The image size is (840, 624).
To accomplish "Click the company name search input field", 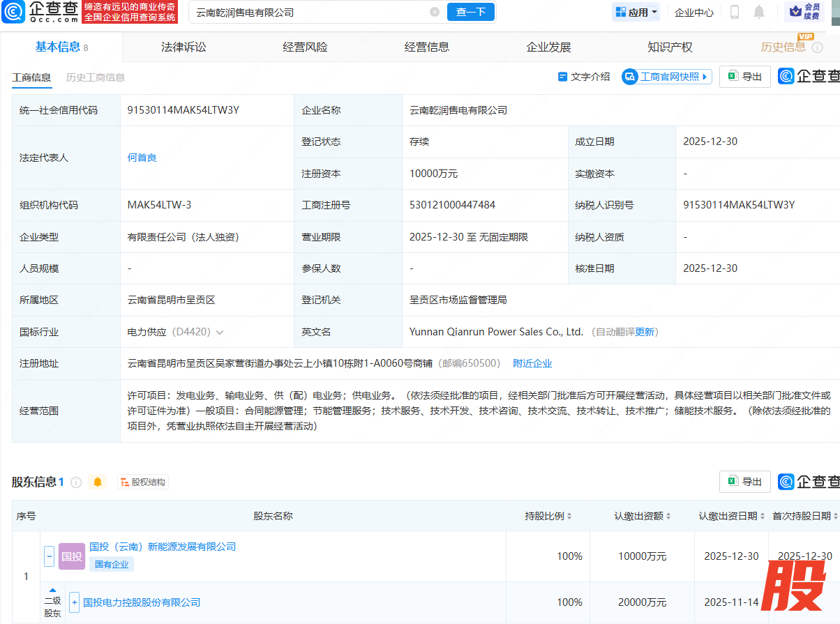I will [x=307, y=12].
